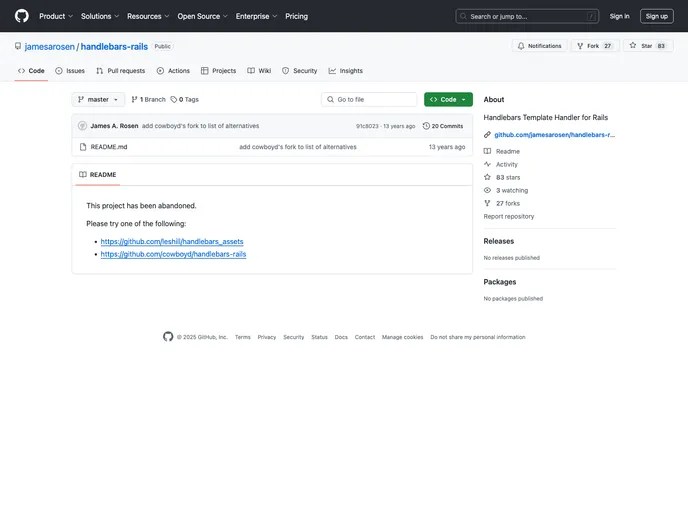688x512 pixels.
Task: Open footer Privacy link
Action: pos(267,337)
